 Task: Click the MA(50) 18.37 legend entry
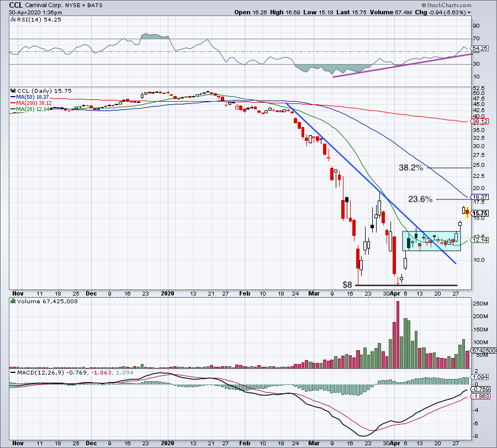(x=30, y=97)
